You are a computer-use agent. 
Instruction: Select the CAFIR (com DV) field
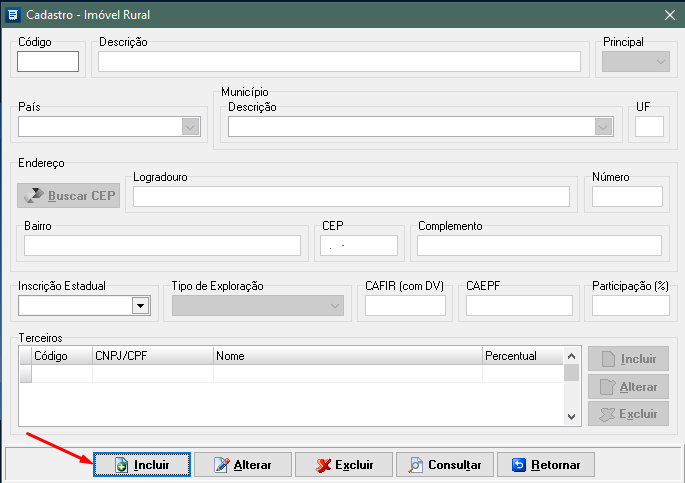405,306
